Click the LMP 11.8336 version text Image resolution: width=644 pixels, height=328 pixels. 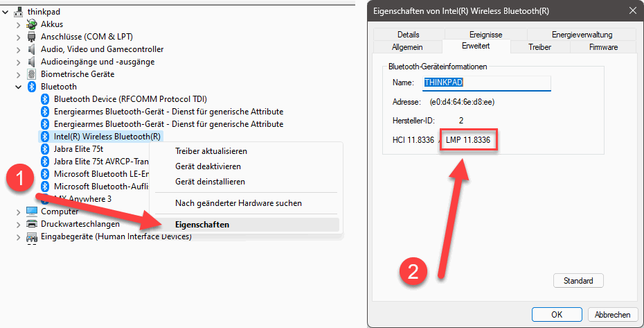coord(468,140)
